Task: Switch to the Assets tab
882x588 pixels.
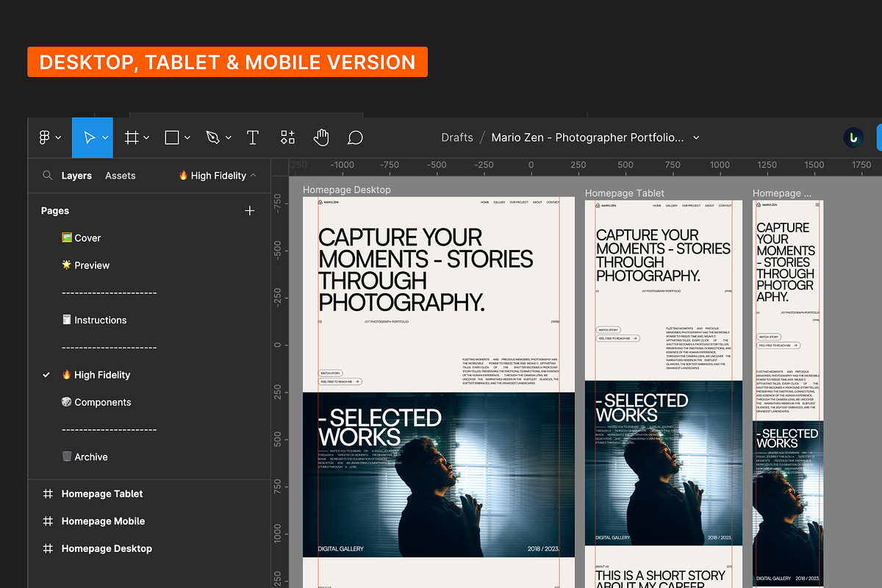Action: point(121,176)
